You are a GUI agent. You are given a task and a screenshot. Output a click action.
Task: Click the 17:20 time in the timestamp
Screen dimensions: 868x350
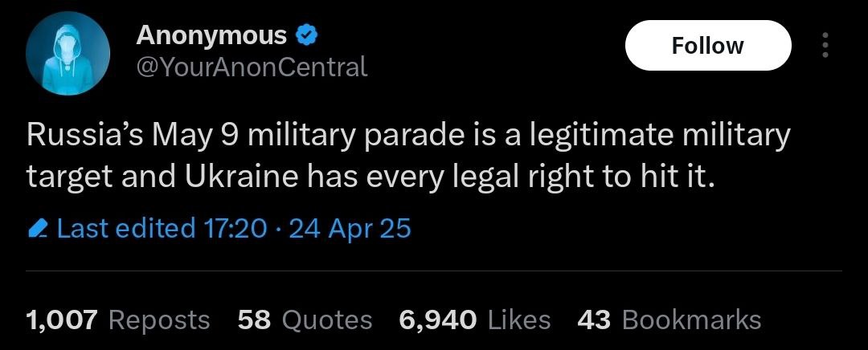pyautogui.click(x=236, y=230)
